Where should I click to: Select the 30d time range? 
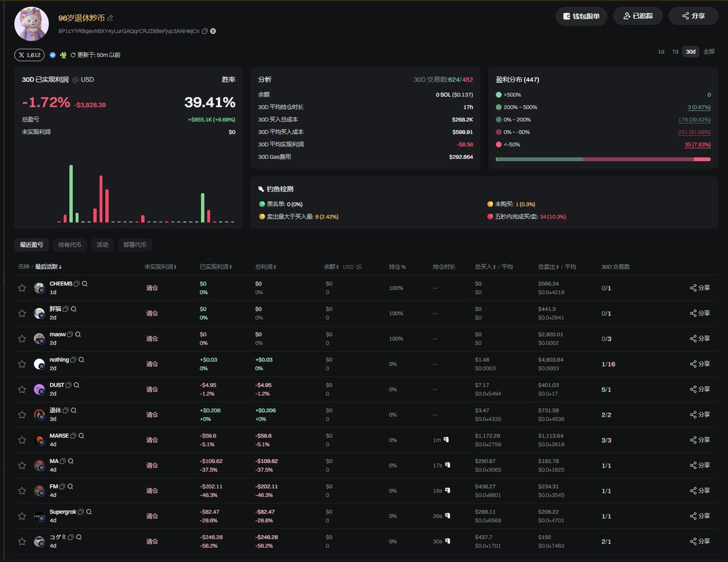pyautogui.click(x=690, y=52)
